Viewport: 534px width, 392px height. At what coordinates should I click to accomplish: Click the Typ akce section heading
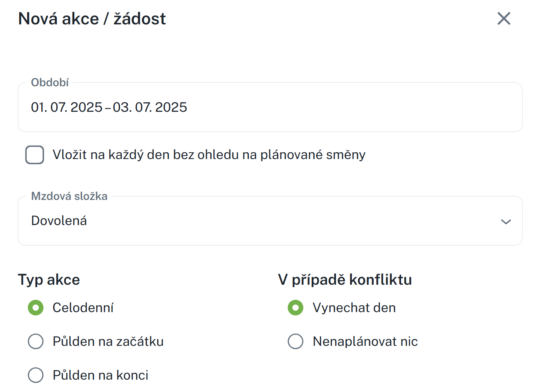click(49, 280)
